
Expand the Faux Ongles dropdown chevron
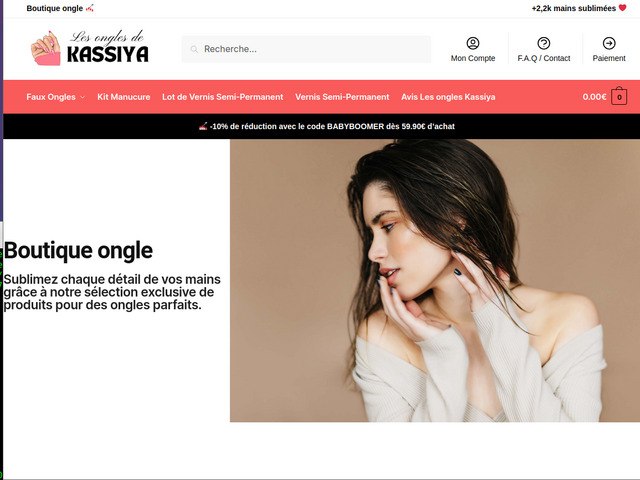point(82,97)
